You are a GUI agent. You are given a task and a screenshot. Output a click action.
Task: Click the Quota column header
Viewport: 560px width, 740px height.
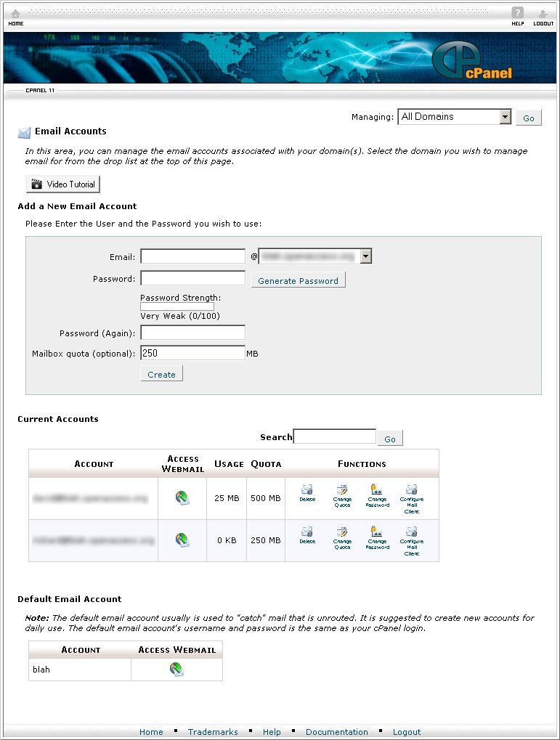[266, 464]
